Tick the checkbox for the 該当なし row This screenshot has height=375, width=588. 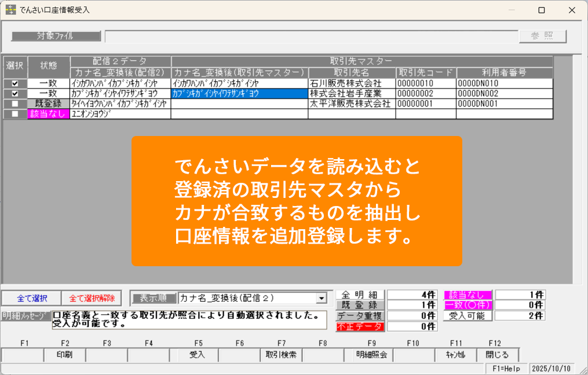click(x=15, y=114)
